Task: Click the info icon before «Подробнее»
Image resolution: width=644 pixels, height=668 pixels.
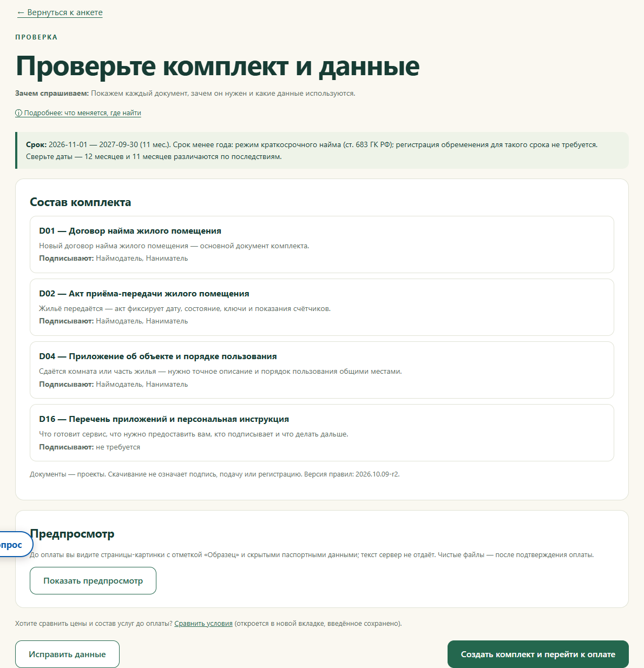Action: [19, 113]
